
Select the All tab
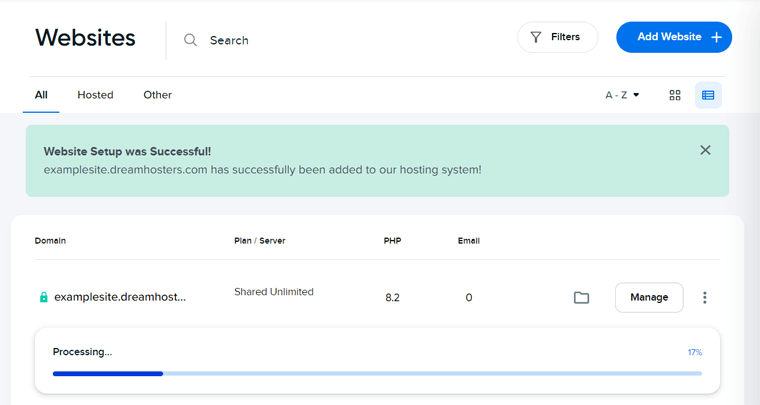coord(41,95)
